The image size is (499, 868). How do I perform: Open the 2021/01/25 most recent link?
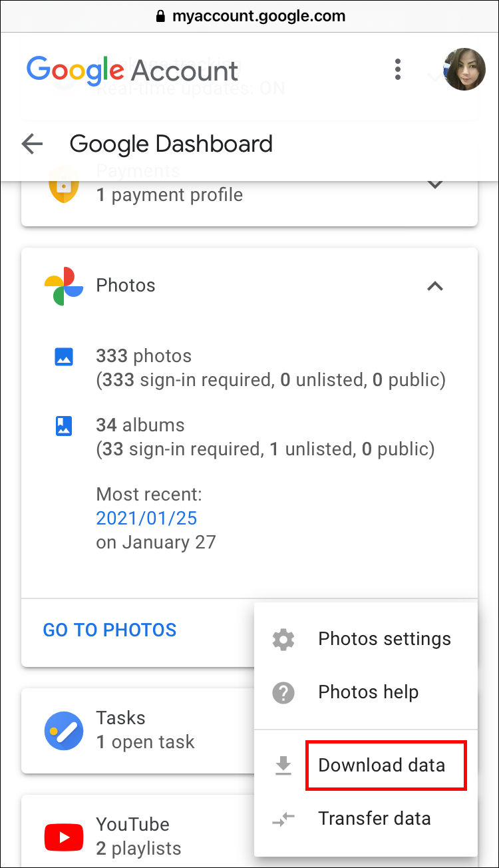click(146, 519)
